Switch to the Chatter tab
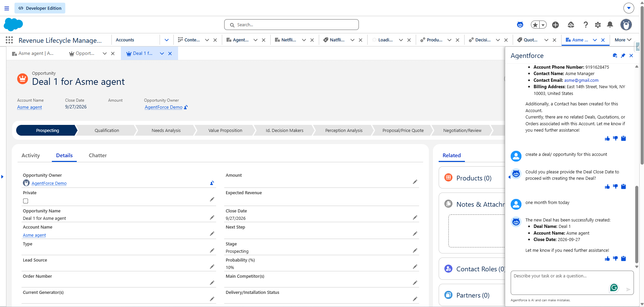Viewport: 644px width, 307px height. (x=98, y=155)
